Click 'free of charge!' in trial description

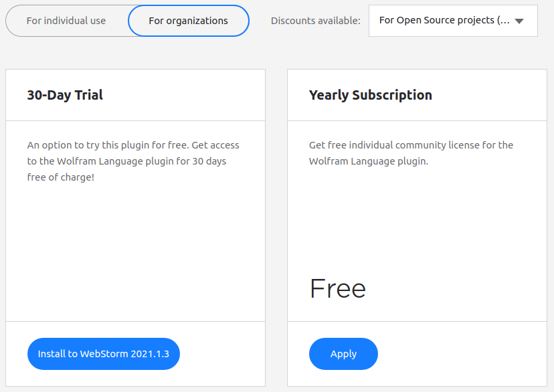[61, 177]
